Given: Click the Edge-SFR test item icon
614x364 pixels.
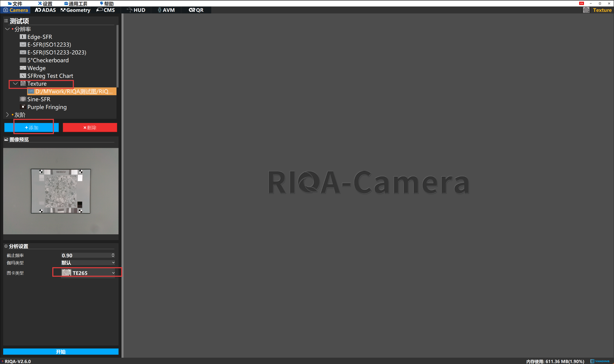Looking at the screenshot, I should pos(23,37).
